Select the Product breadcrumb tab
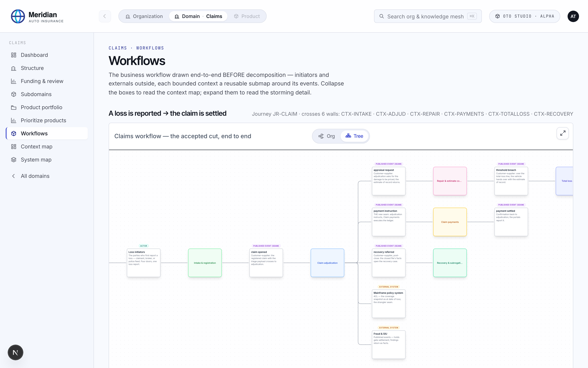Screen dimensions: 588x368 pos(247,16)
